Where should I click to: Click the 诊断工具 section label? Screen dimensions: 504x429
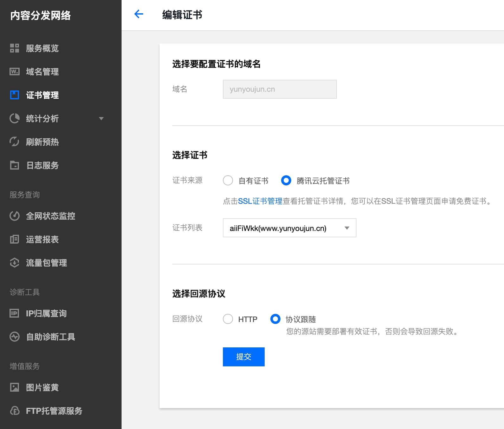(x=25, y=292)
